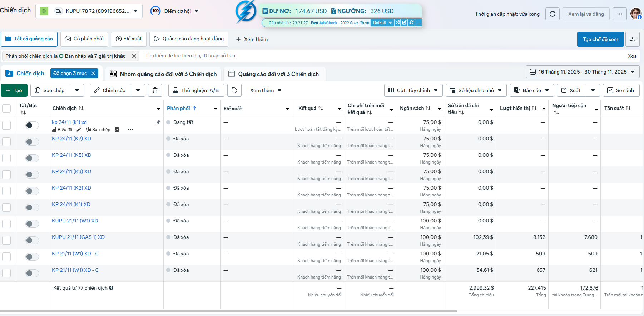Image resolution: width=644 pixels, height=316 pixels.
Task: Open the Cột: Tùy chỉnh columns dropdown
Action: (x=413, y=90)
